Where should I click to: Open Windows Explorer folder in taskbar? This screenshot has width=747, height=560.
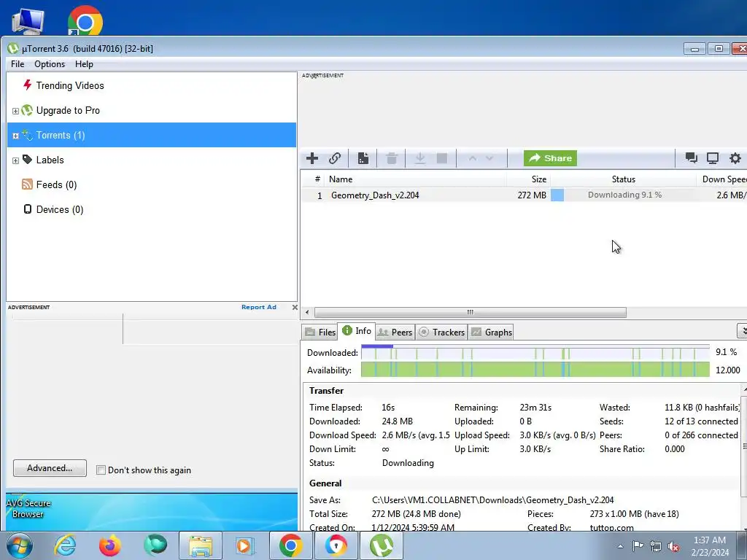click(201, 545)
